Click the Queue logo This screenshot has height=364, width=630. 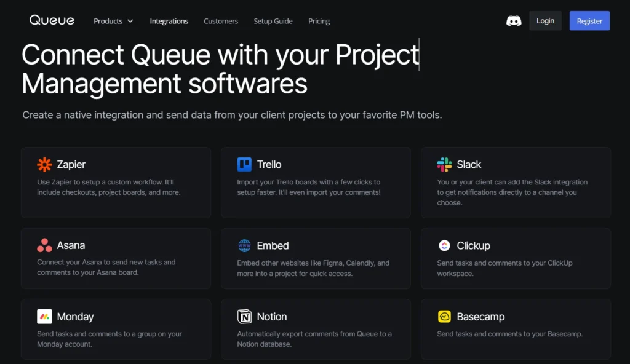tap(52, 20)
